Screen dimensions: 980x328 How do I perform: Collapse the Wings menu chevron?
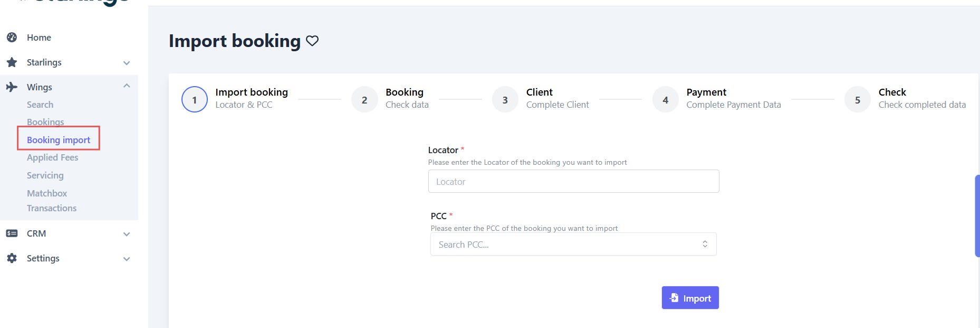pos(127,86)
